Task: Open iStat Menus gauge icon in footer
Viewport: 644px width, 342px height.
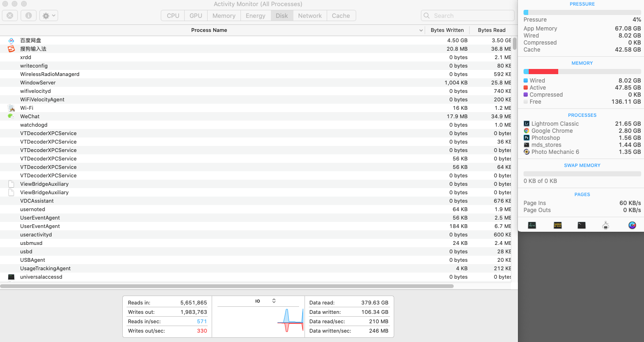Action: click(x=632, y=225)
